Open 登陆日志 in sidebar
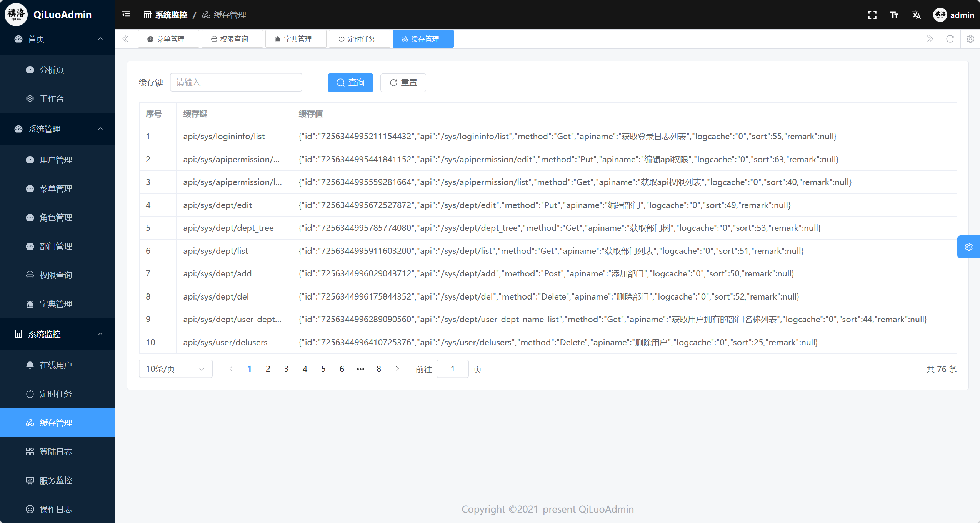Image resolution: width=980 pixels, height=523 pixels. coord(58,451)
